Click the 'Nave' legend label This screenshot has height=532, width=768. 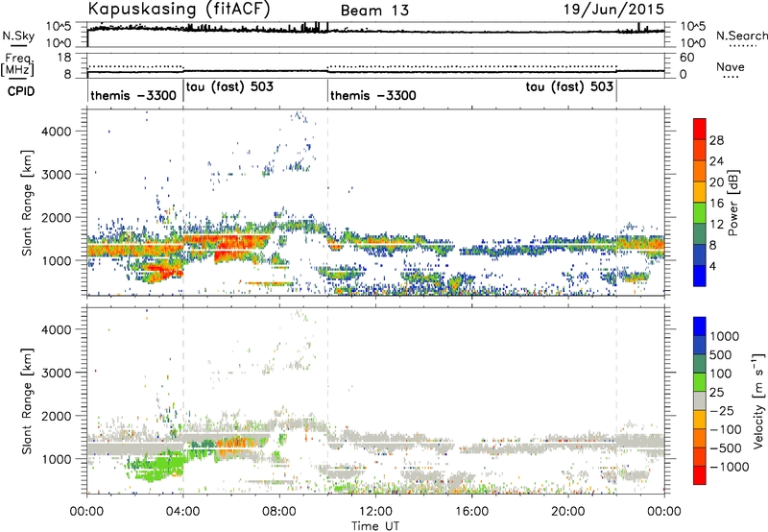click(x=731, y=66)
